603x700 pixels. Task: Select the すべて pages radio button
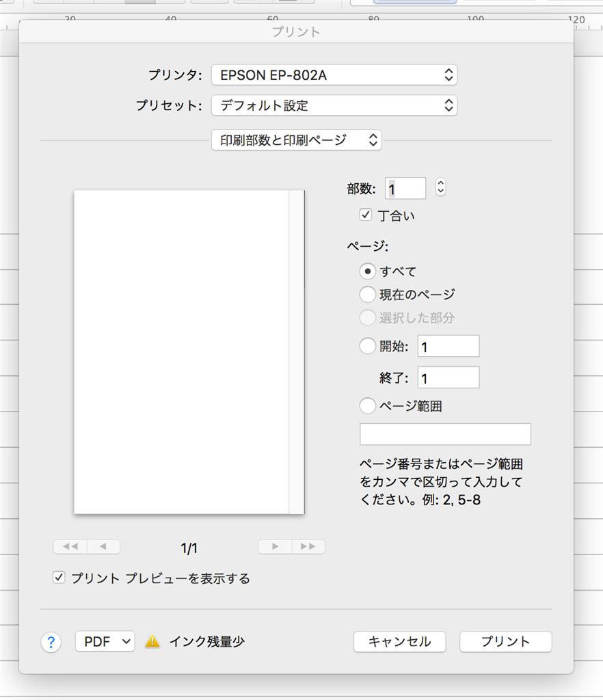point(367,271)
